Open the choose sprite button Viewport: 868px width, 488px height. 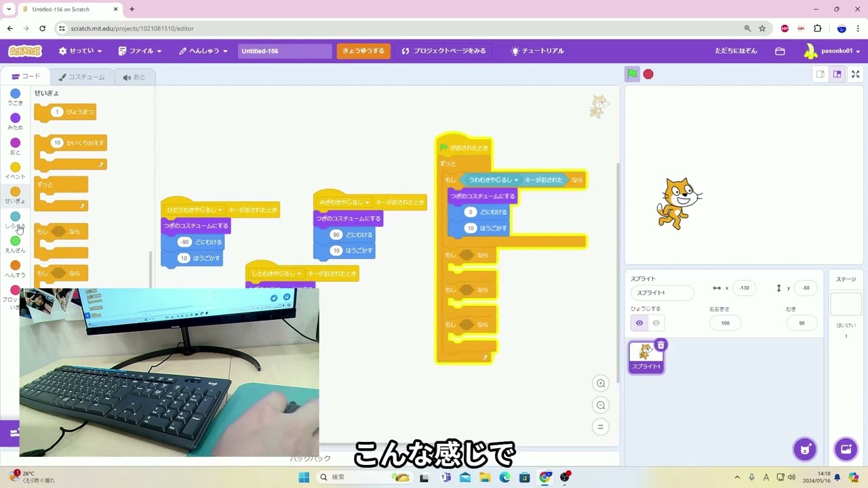[x=805, y=449]
